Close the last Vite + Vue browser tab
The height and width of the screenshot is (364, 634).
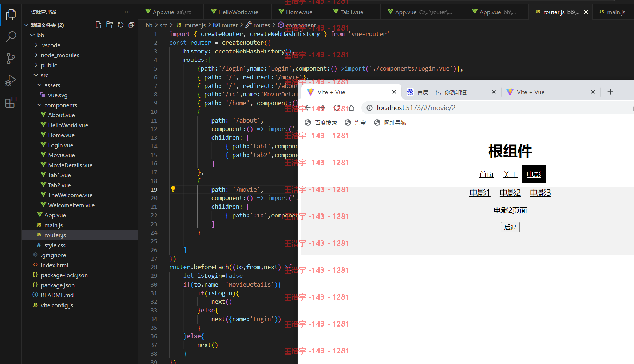click(593, 92)
